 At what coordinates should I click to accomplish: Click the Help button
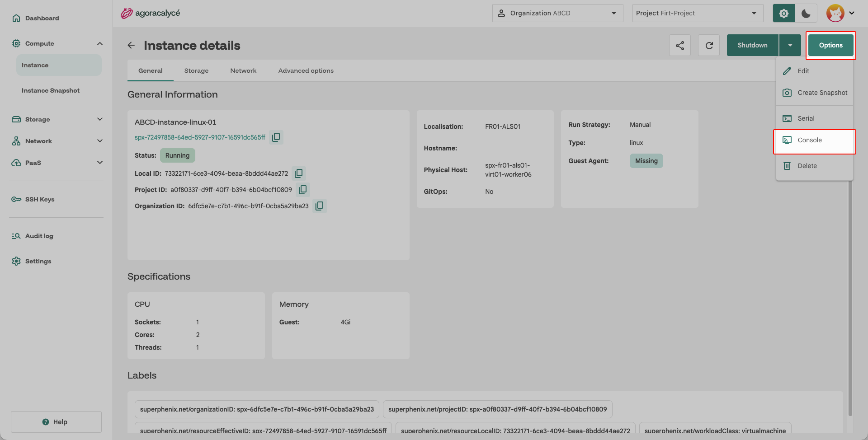point(56,422)
